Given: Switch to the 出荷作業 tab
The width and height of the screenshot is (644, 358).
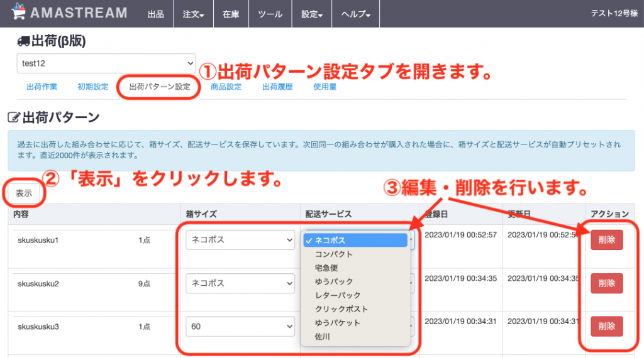Looking at the screenshot, I should point(42,87).
